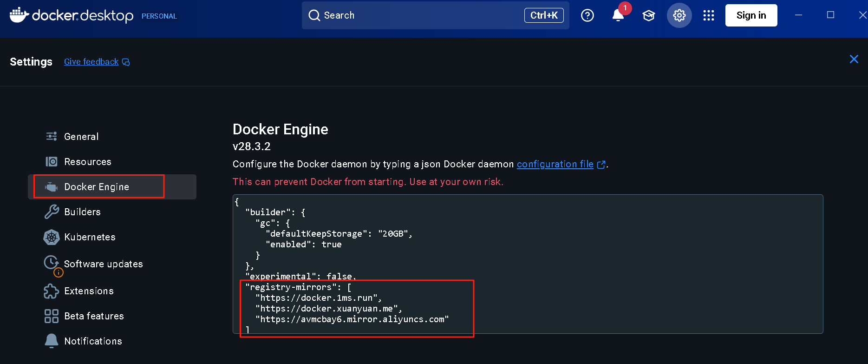This screenshot has height=364, width=868.
Task: Open the Learning center graduation cap icon
Action: [648, 15]
